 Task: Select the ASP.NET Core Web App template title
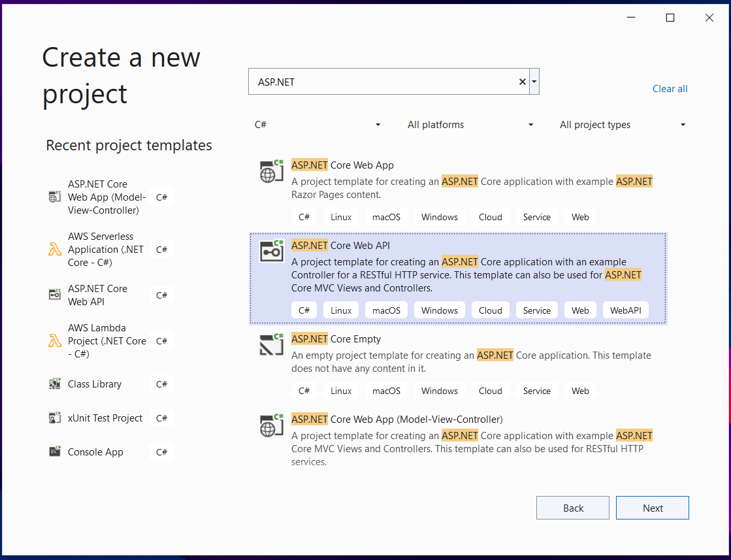342,165
